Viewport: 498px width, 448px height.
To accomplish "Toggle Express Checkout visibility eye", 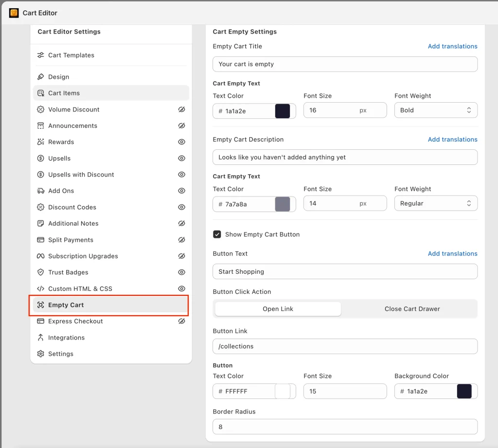I will pos(182,321).
